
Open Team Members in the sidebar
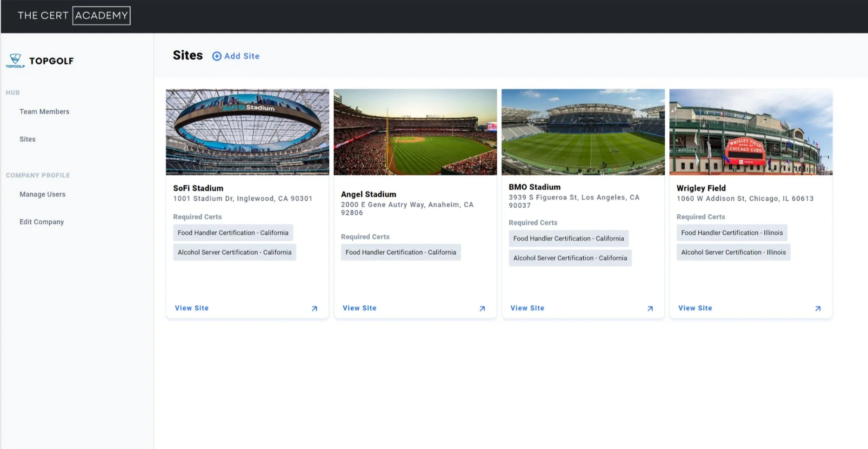(x=44, y=112)
